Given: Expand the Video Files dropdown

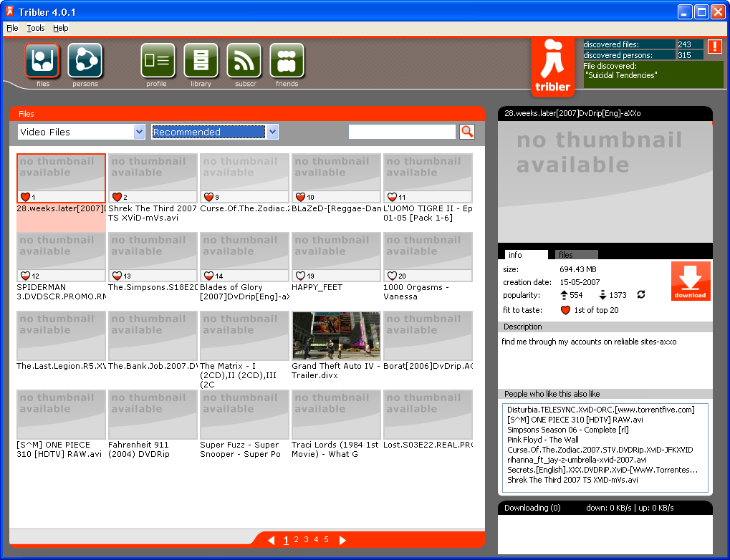Looking at the screenshot, I should [139, 132].
